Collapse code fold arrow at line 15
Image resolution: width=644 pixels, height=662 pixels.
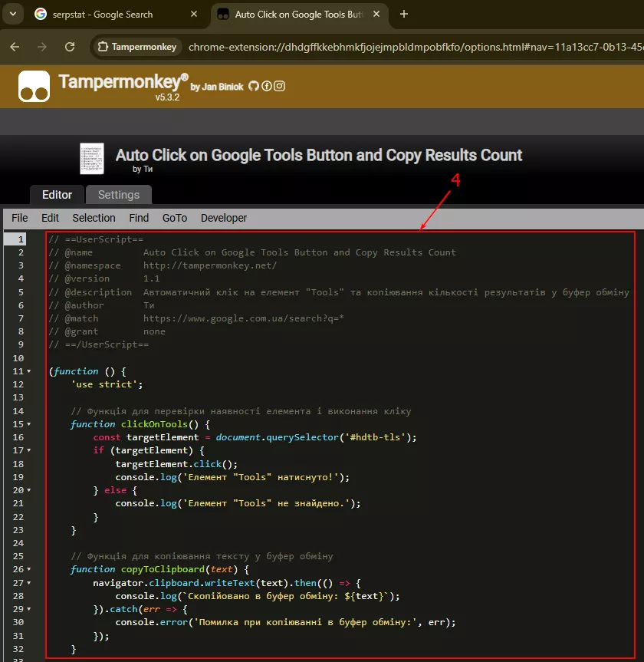coord(28,424)
